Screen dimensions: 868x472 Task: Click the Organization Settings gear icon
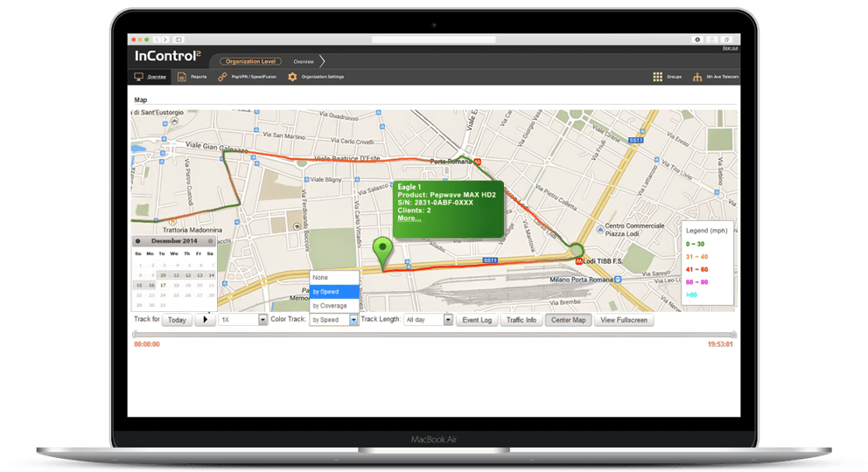(292, 77)
